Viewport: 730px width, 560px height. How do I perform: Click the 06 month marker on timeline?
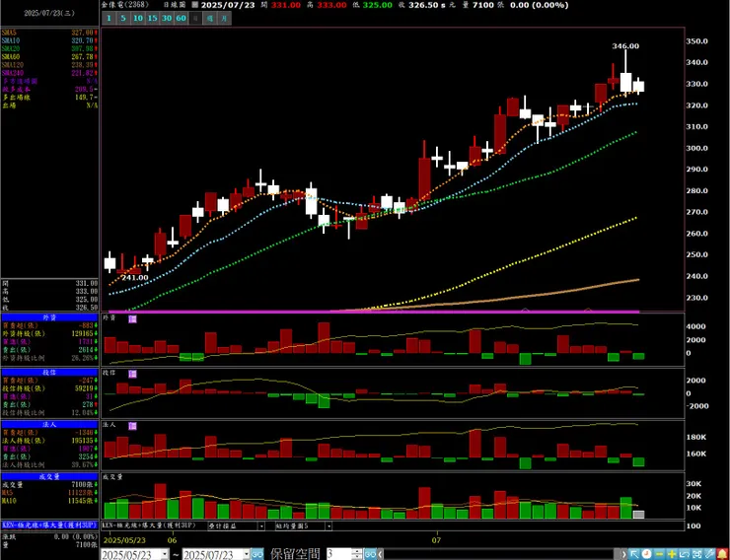coord(172,540)
